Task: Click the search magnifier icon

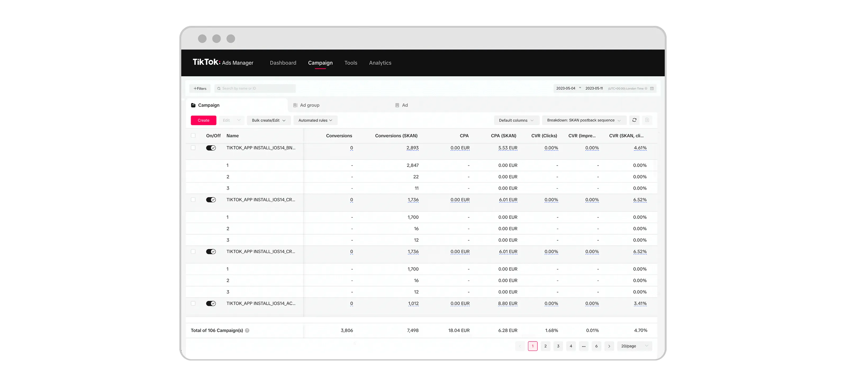Action: click(219, 89)
